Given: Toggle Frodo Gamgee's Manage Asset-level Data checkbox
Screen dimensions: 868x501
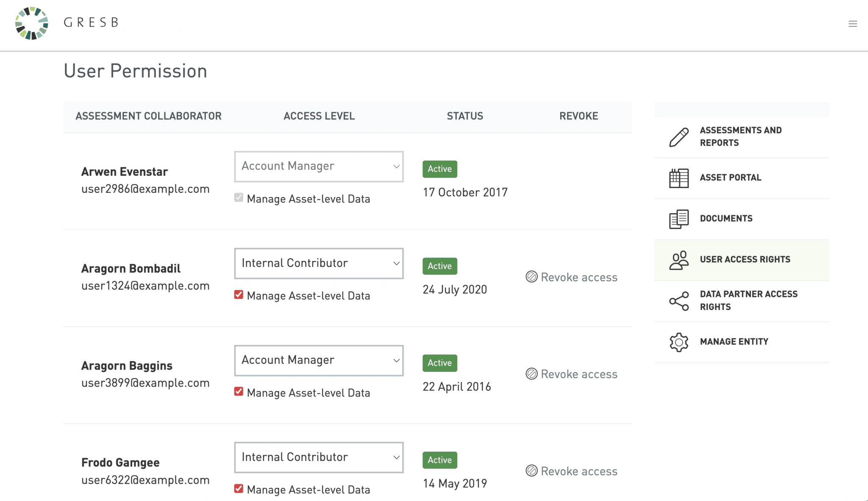Looking at the screenshot, I should click(x=239, y=489).
